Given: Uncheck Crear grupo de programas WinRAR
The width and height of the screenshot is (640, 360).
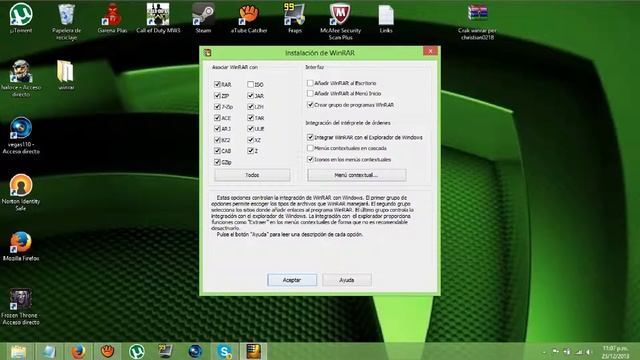Looking at the screenshot, I should point(310,105).
